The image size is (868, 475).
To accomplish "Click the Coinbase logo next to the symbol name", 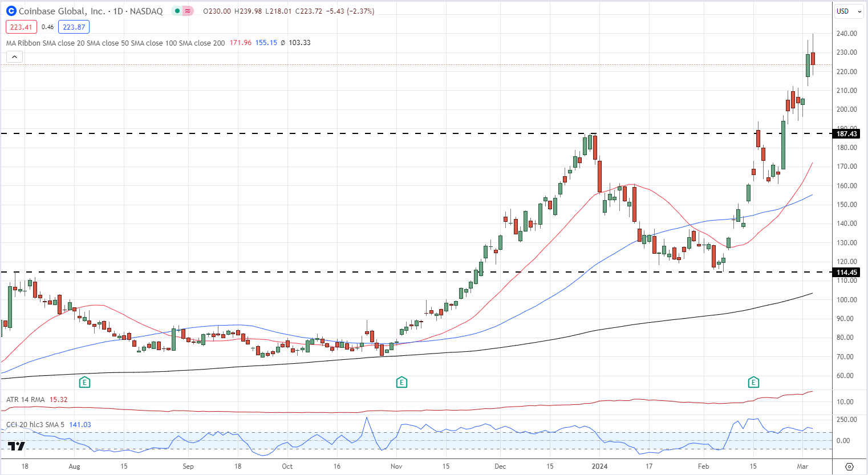I will 11,11.
